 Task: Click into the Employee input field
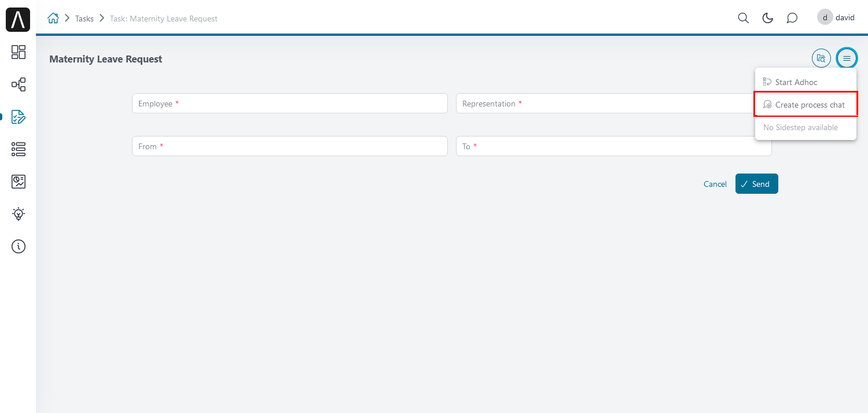click(289, 104)
